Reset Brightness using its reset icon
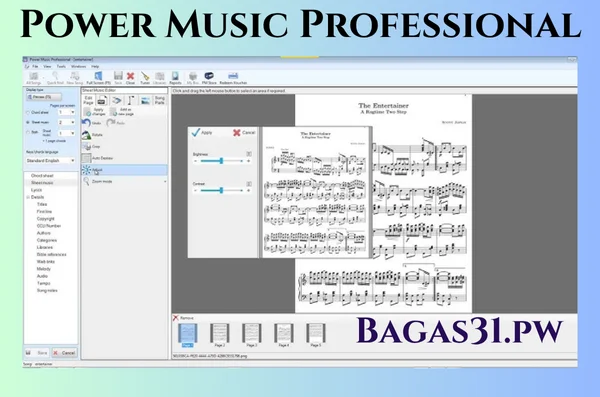600x397 pixels. (x=249, y=154)
